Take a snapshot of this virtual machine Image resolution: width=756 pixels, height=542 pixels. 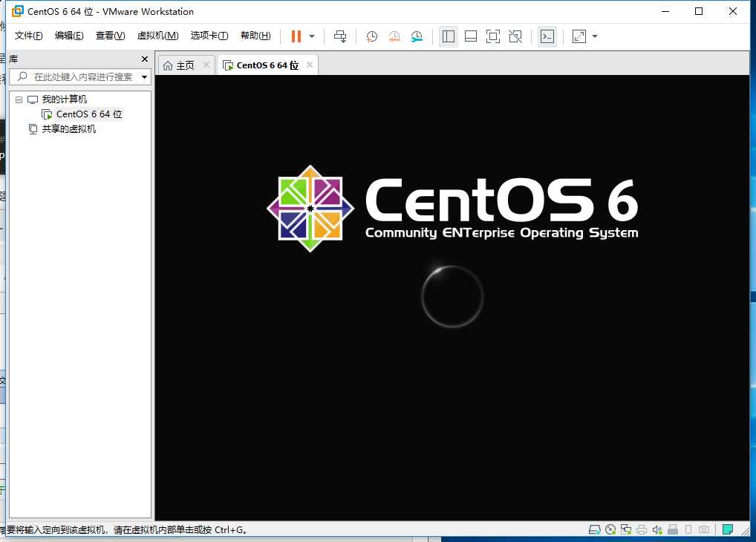(371, 36)
